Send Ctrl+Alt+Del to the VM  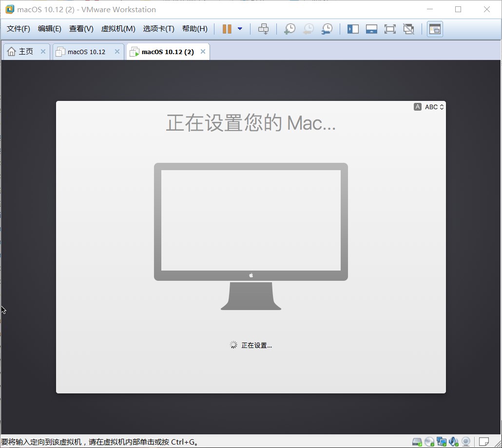263,29
